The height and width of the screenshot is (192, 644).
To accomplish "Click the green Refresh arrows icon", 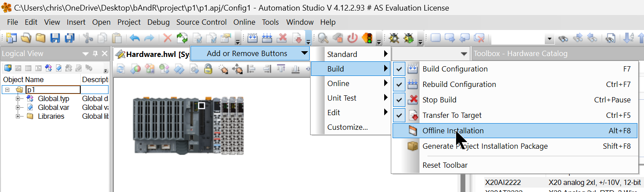I will [x=182, y=38].
